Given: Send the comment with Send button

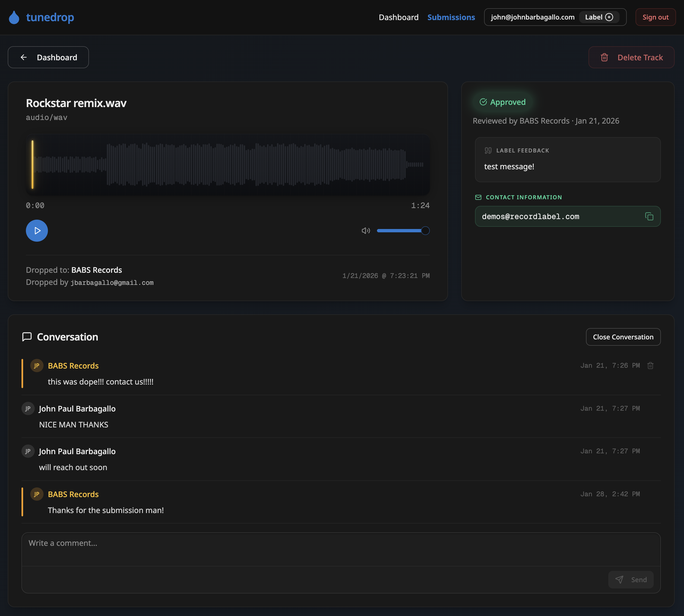Looking at the screenshot, I should tap(631, 580).
